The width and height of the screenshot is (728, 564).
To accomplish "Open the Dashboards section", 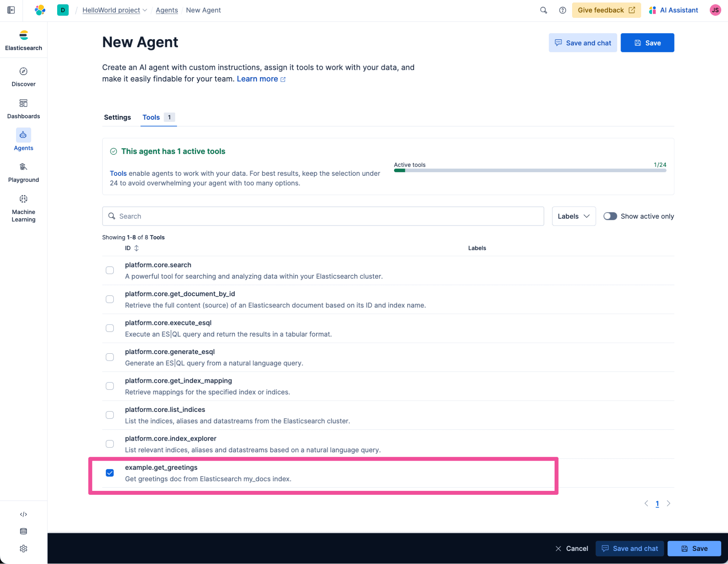I will [x=23, y=108].
